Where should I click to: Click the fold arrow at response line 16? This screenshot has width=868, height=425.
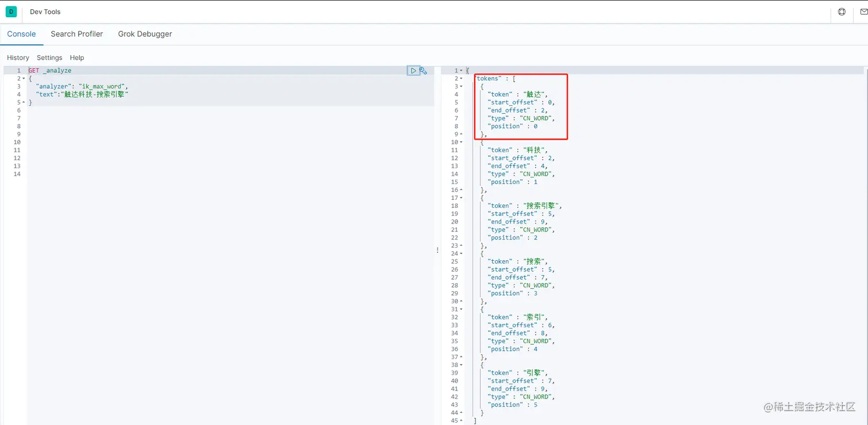461,190
